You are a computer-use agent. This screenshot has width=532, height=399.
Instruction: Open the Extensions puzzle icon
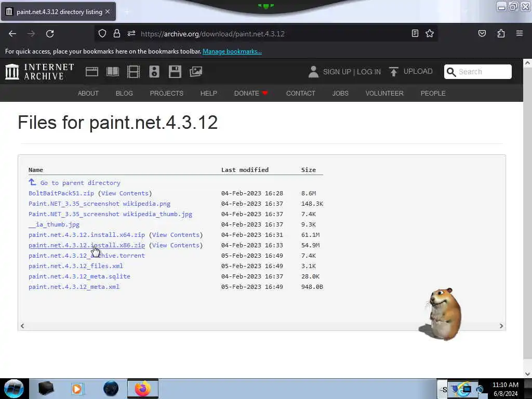click(501, 33)
